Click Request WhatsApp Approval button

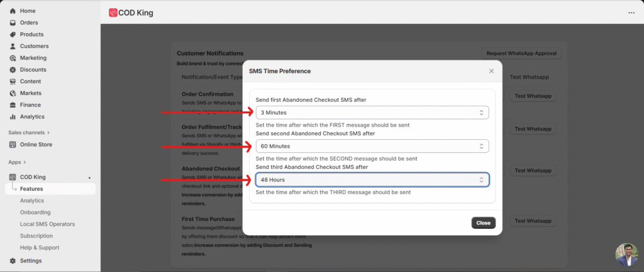[521, 54]
